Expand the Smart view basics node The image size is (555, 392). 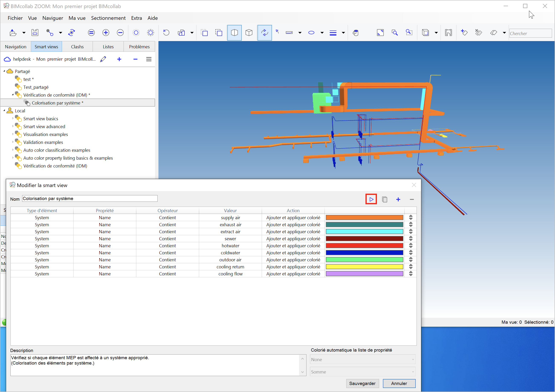[x=13, y=118]
